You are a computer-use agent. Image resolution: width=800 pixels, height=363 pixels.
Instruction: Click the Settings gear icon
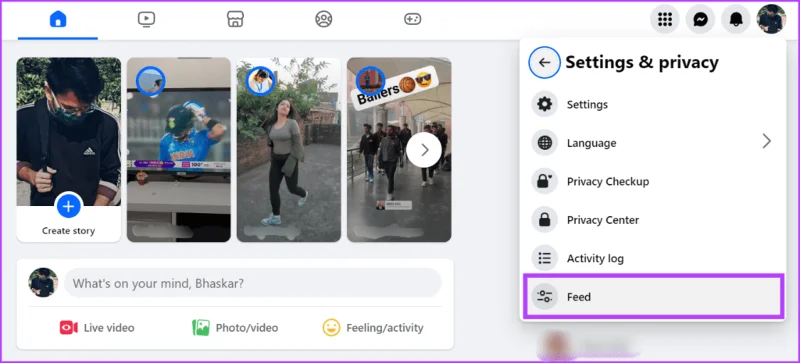(x=544, y=104)
